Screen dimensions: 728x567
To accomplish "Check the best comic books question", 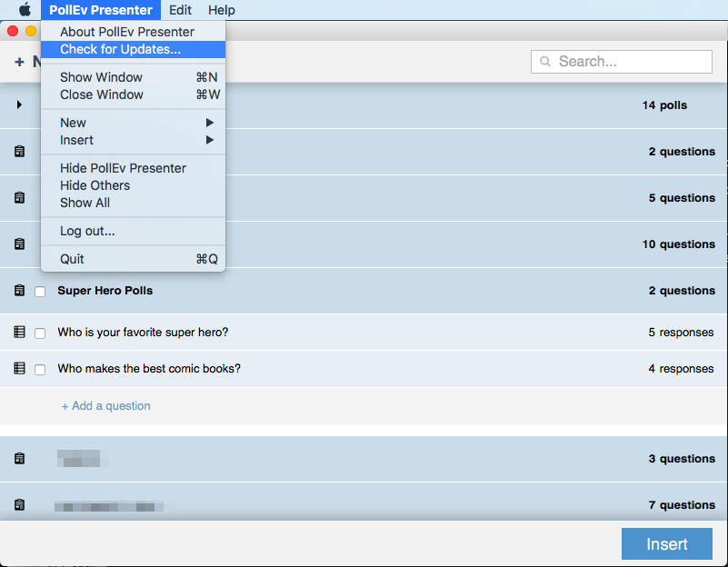I will tap(40, 369).
